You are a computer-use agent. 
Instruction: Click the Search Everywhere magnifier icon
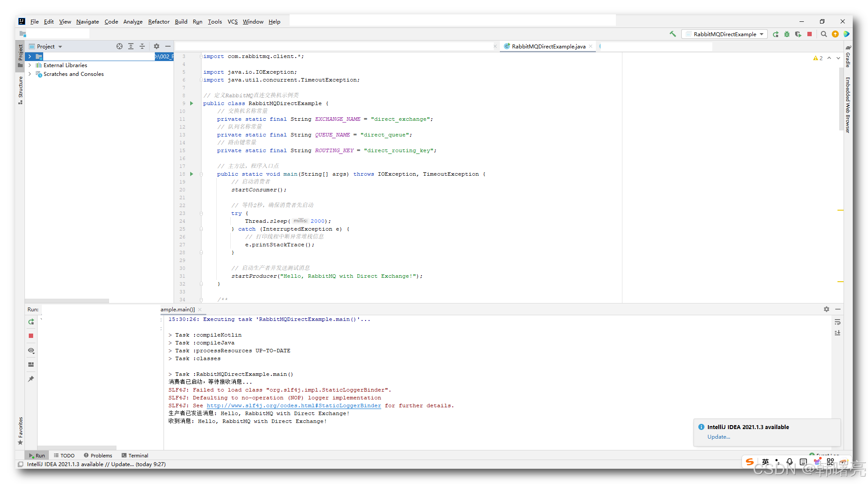click(824, 34)
